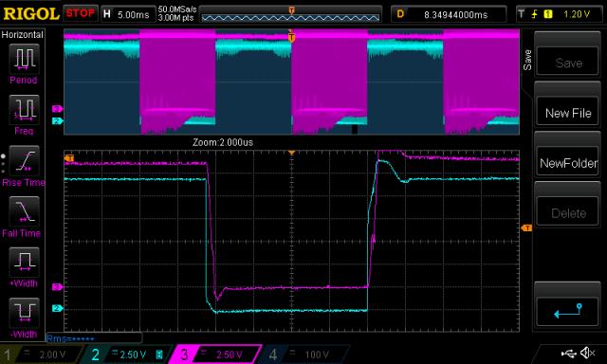Click the NewFolder menu button
Screen dimensions: 607x364
(568, 163)
